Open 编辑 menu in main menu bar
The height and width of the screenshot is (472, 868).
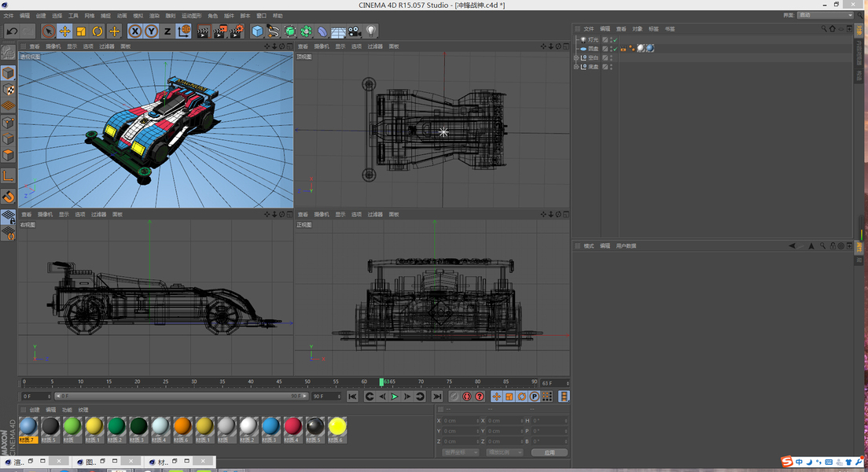pos(25,16)
